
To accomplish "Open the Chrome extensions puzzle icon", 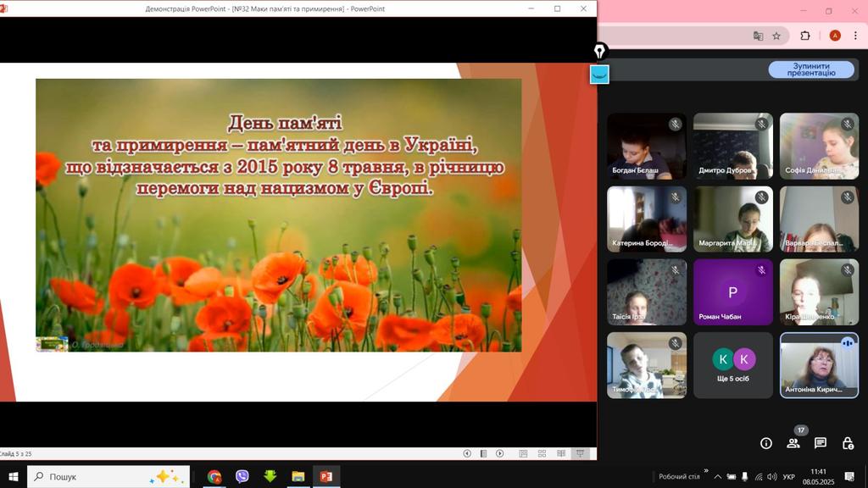I will pos(805,36).
